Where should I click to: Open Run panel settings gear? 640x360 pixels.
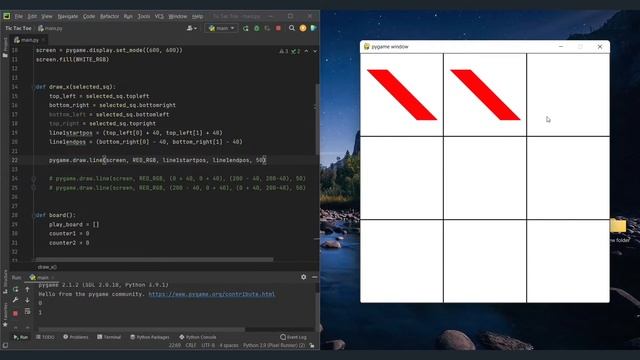303,277
